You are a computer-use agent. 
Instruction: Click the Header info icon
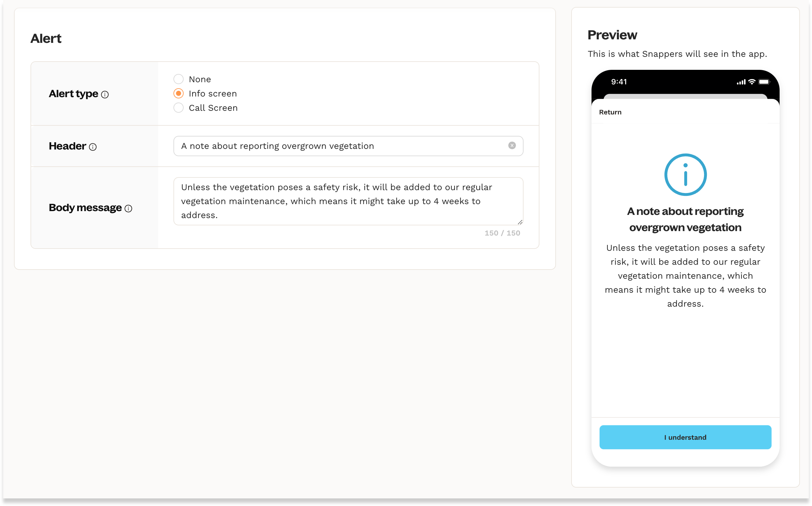[93, 147]
